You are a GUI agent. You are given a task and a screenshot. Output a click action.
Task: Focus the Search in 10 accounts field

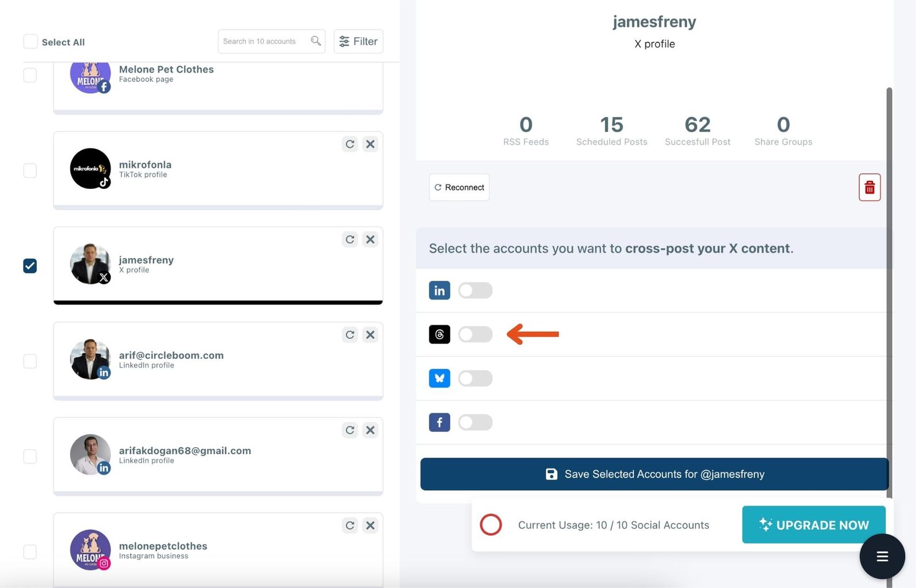[263, 41]
